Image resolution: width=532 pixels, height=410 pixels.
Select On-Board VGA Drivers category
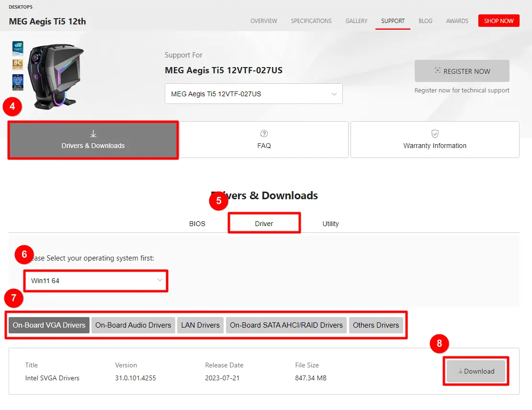tap(49, 325)
